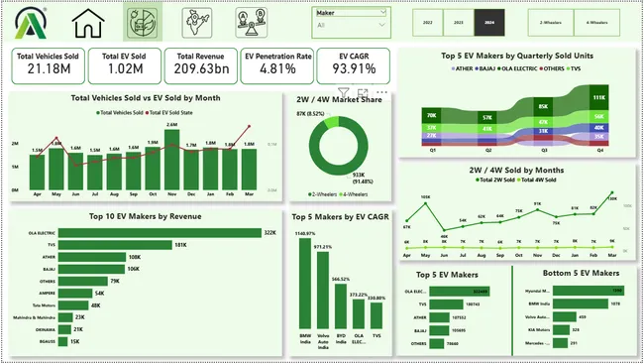Select the BAJAJ 106K revenue bar
This screenshot has height=364, width=644.
pos(91,269)
